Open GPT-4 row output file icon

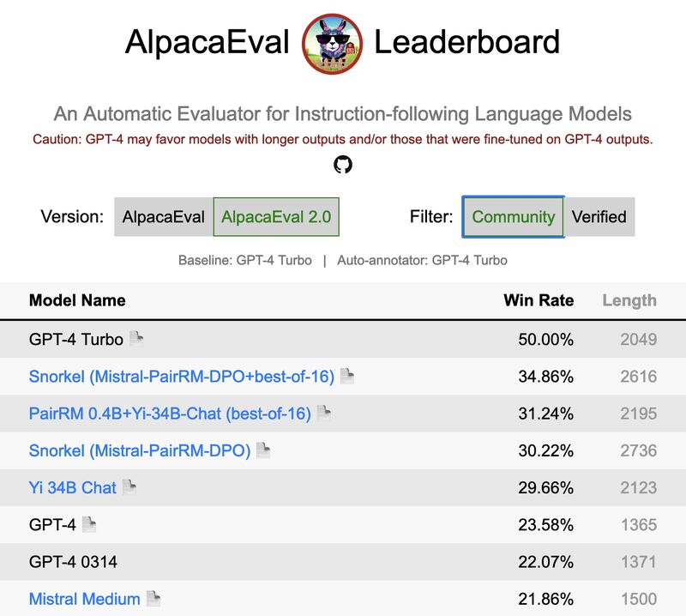89,524
